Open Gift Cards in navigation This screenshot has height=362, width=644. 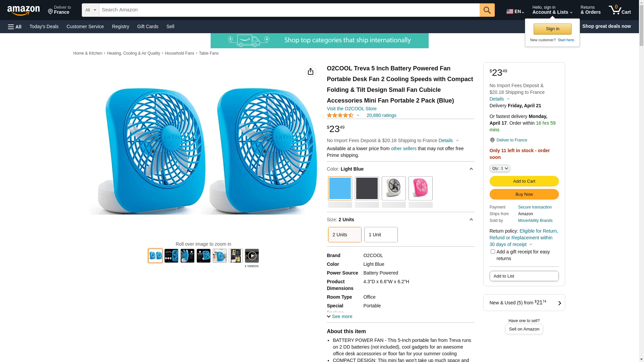tap(148, 26)
